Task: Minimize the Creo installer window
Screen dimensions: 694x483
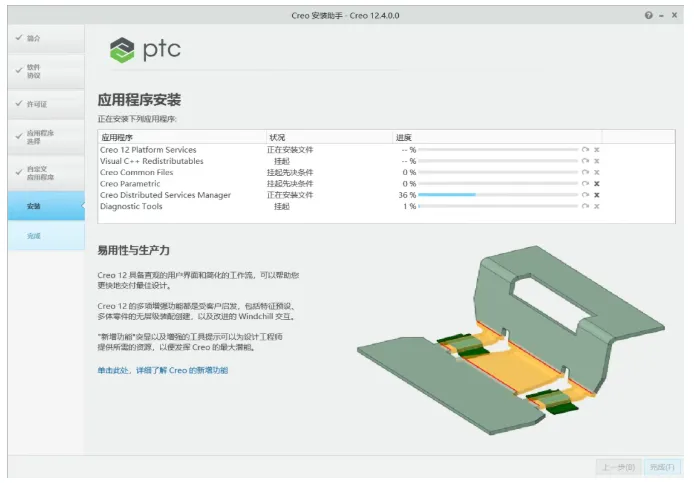Action: pyautogui.click(x=661, y=15)
